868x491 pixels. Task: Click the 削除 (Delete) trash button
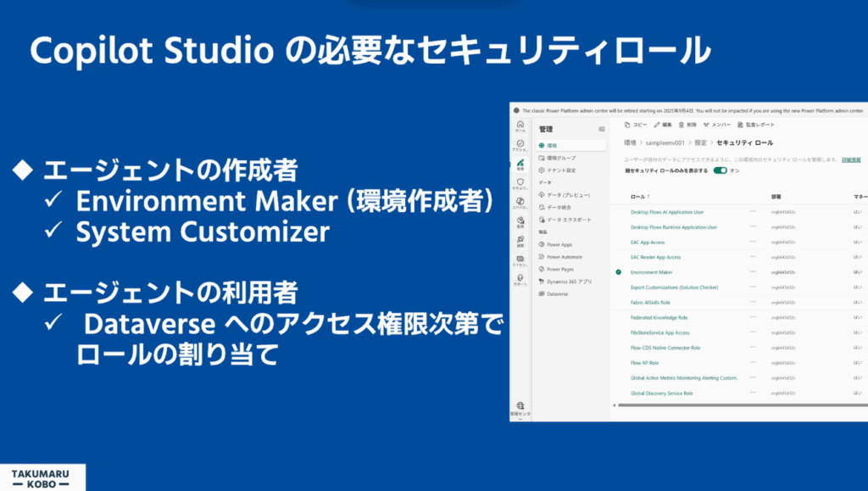point(687,125)
